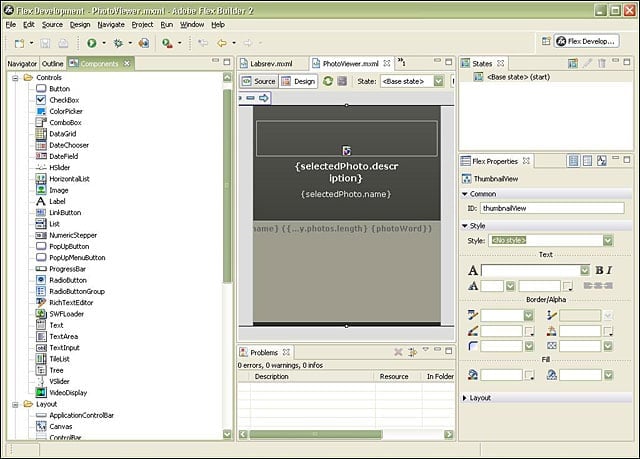The height and width of the screenshot is (459, 640).
Task: Switch Flex Properties to Standard view icon
Action: click(x=573, y=161)
